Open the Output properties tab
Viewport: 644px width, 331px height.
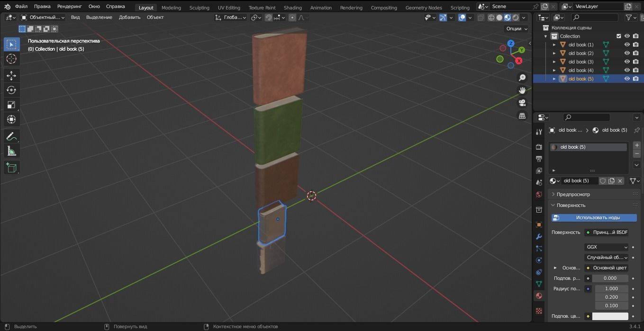[x=539, y=159]
